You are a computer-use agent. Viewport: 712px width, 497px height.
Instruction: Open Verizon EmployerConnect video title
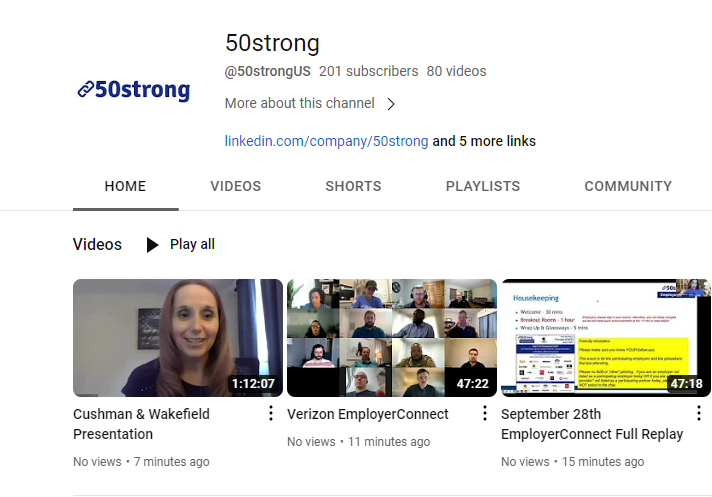[368, 414]
